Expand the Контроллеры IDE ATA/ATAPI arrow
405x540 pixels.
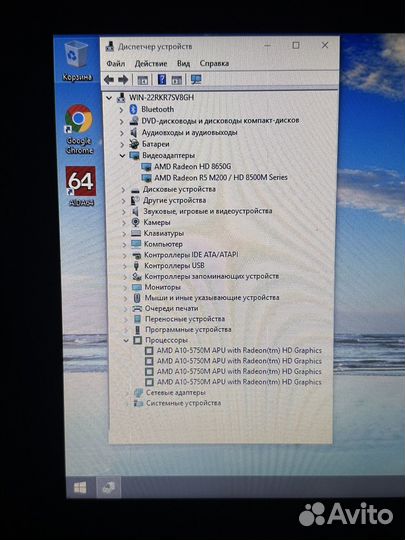click(125, 255)
